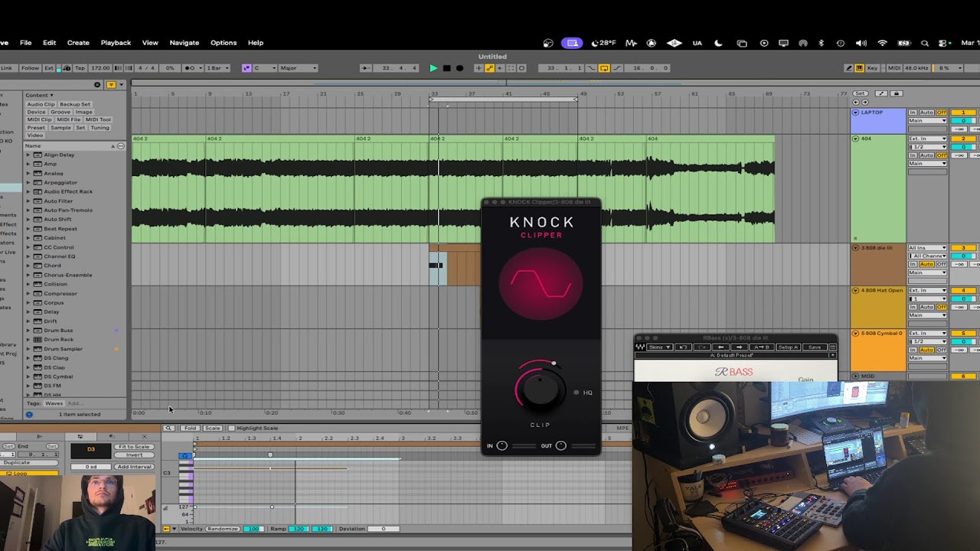Image resolution: width=980 pixels, height=551 pixels.
Task: Open the File menu
Action: point(25,43)
